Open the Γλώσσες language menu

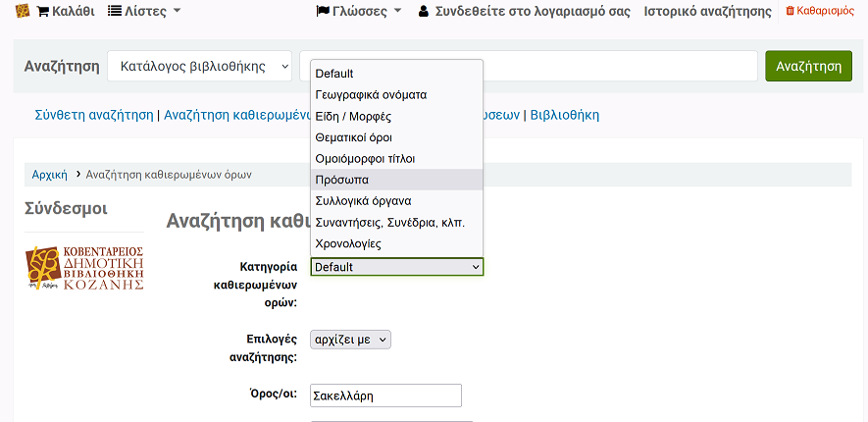pos(359,12)
